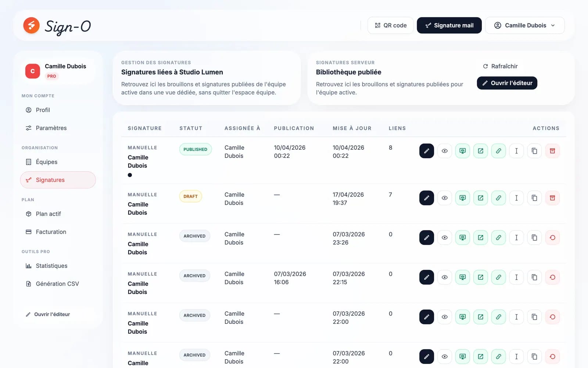Archive the DRAFT signature
The image size is (588, 368).
coord(552,198)
